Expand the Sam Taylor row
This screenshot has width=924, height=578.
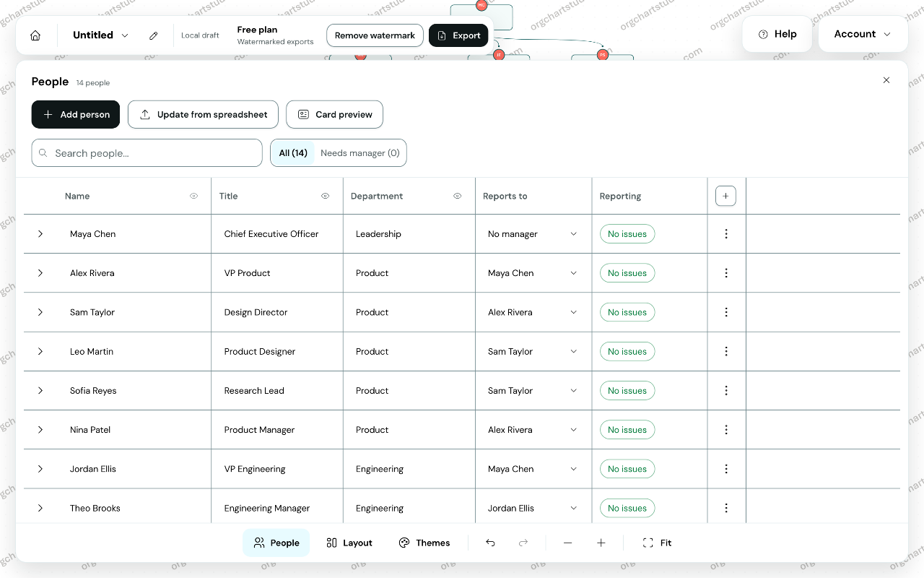pyautogui.click(x=40, y=312)
